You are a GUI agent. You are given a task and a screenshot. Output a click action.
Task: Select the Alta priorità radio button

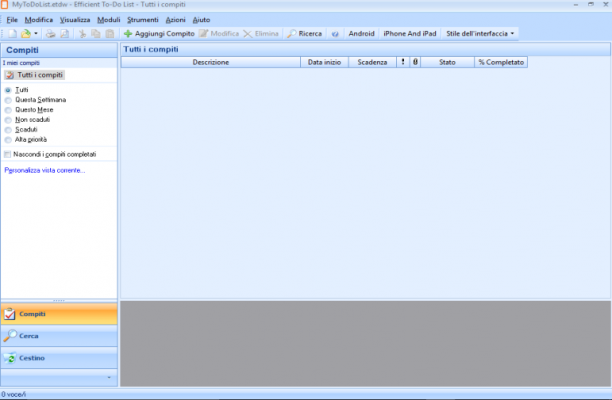point(8,140)
